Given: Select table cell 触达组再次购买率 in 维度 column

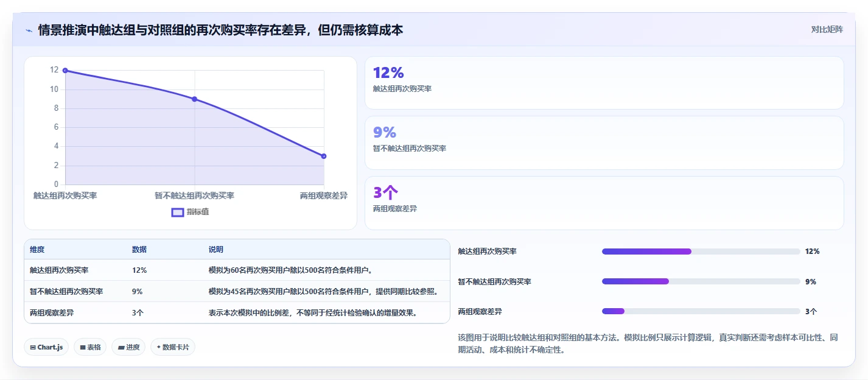Looking at the screenshot, I should [59, 270].
